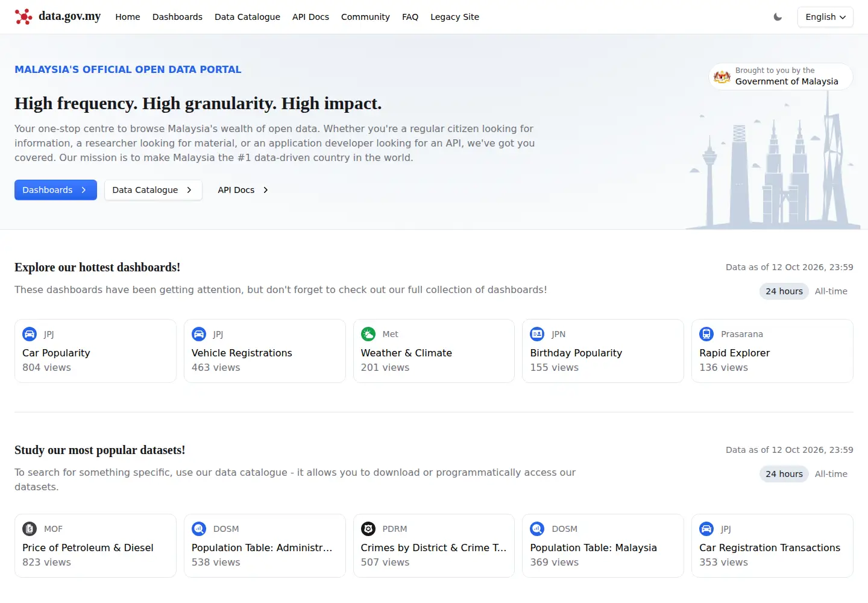
Task: Open the Population Table: Malaysia dataset title
Action: pyautogui.click(x=594, y=548)
